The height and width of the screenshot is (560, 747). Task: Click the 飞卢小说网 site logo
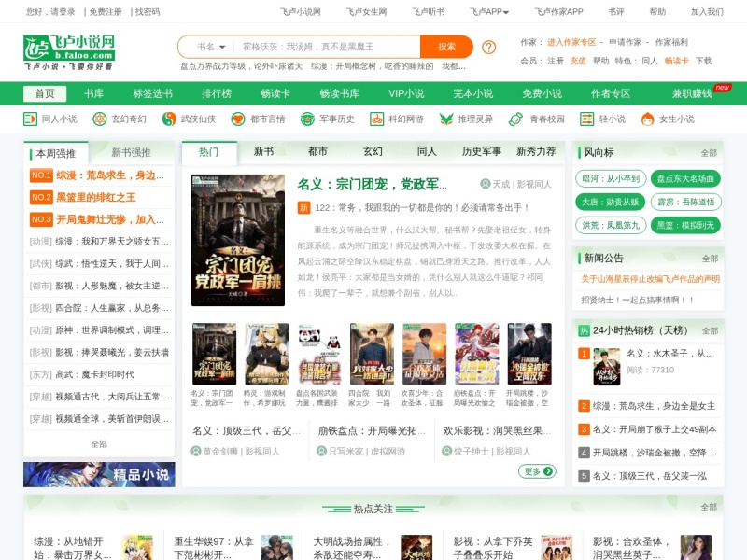point(69,52)
